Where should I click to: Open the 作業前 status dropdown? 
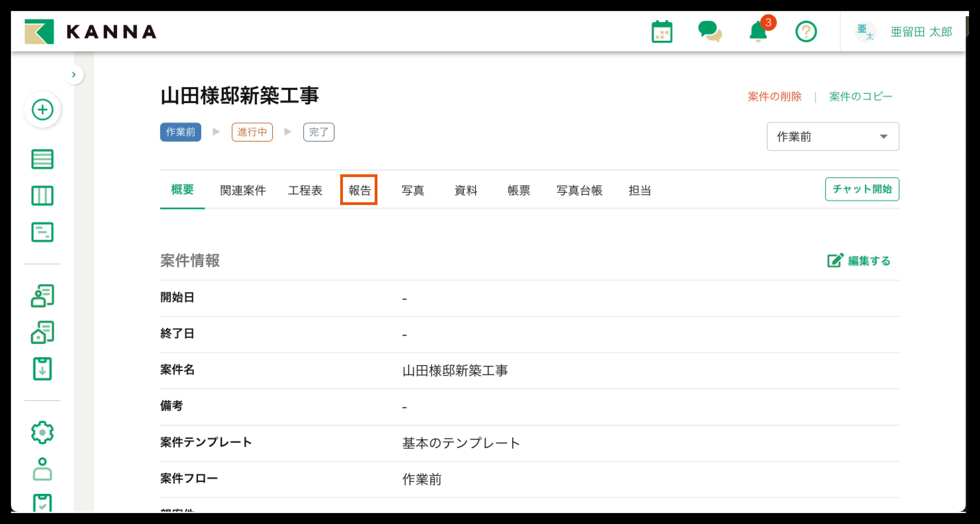coord(832,136)
